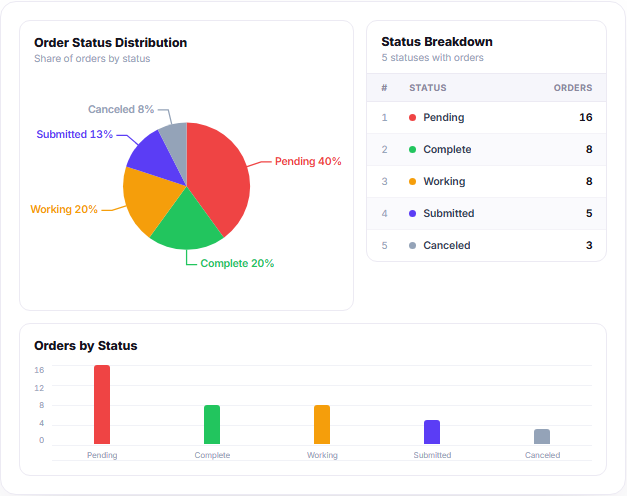Viewport: 627px width, 496px height.
Task: Select the Pending row in Status Breakdown
Action: 486,118
